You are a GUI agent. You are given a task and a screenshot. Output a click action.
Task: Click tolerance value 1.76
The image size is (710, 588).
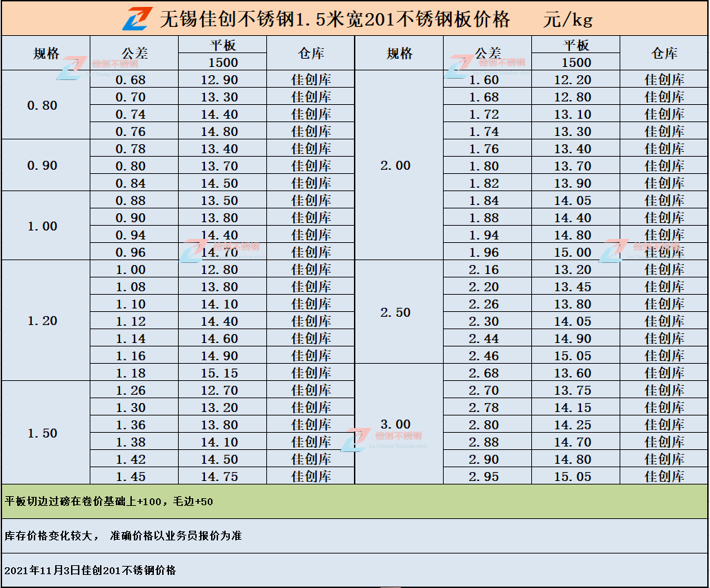(x=484, y=148)
